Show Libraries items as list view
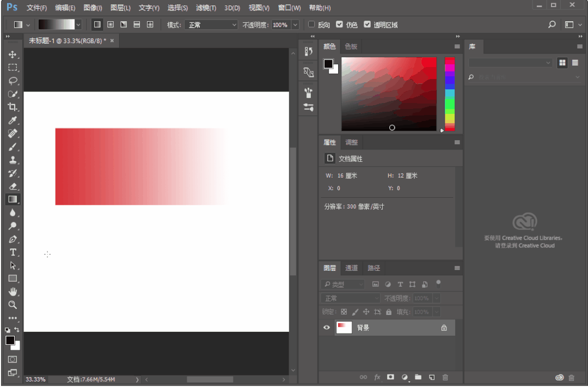This screenshot has height=388, width=588. pyautogui.click(x=575, y=63)
